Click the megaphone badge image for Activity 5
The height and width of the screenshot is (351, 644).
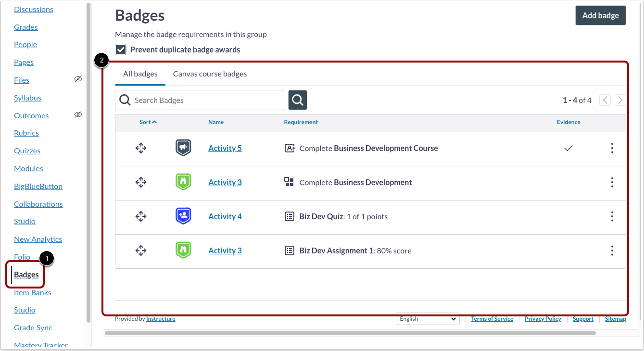(x=183, y=148)
